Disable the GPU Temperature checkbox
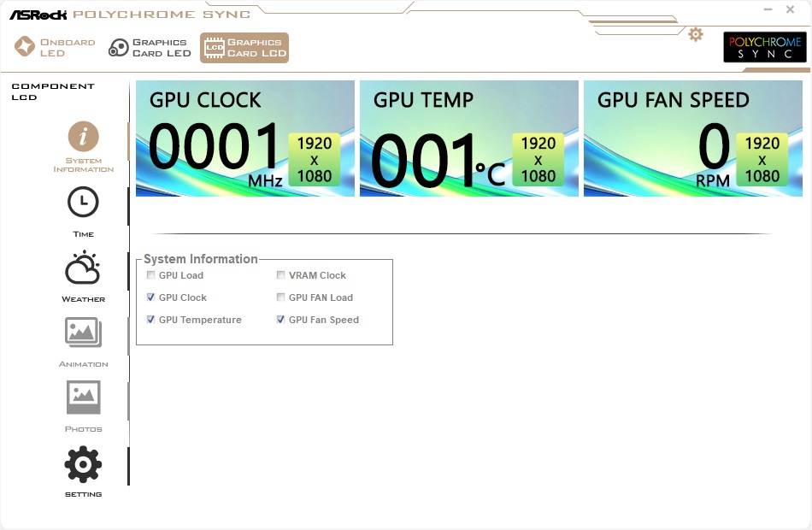Image resolution: width=812 pixels, height=530 pixels. 150,320
